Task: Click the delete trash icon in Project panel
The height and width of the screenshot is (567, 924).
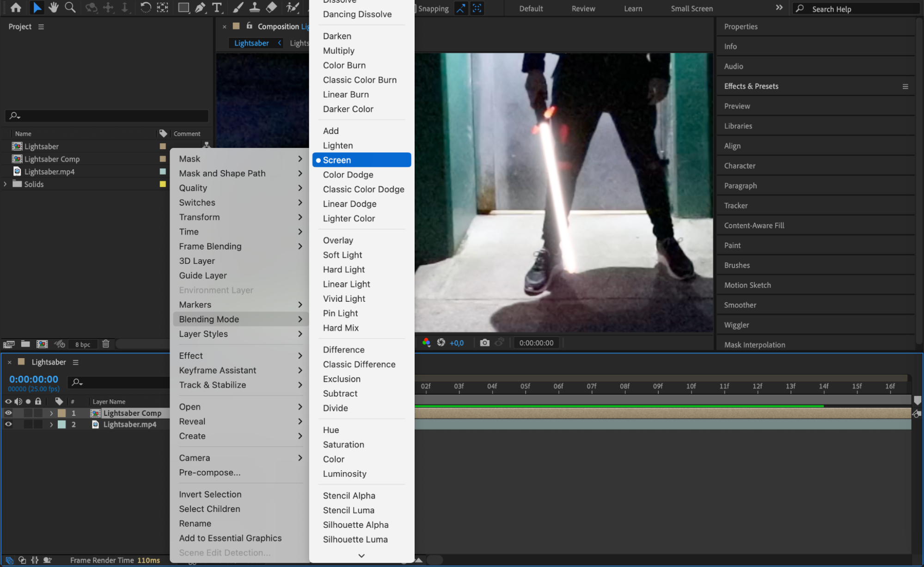Action: 106,344
